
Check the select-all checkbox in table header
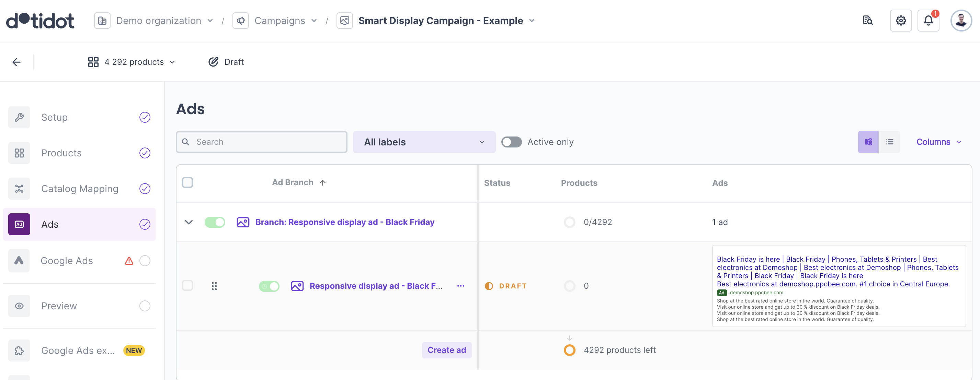[x=187, y=182]
